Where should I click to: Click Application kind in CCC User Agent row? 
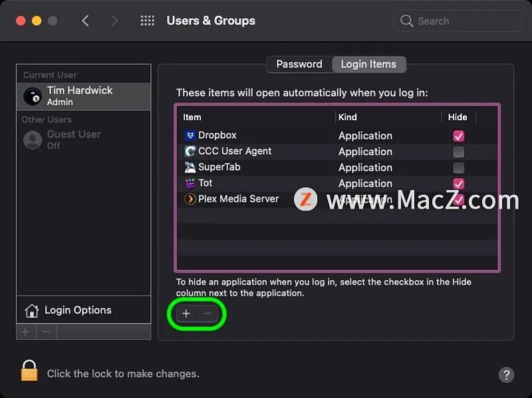(365, 152)
